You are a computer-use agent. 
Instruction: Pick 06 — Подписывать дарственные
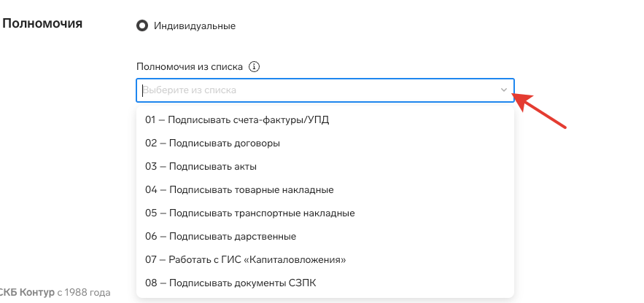(220, 237)
